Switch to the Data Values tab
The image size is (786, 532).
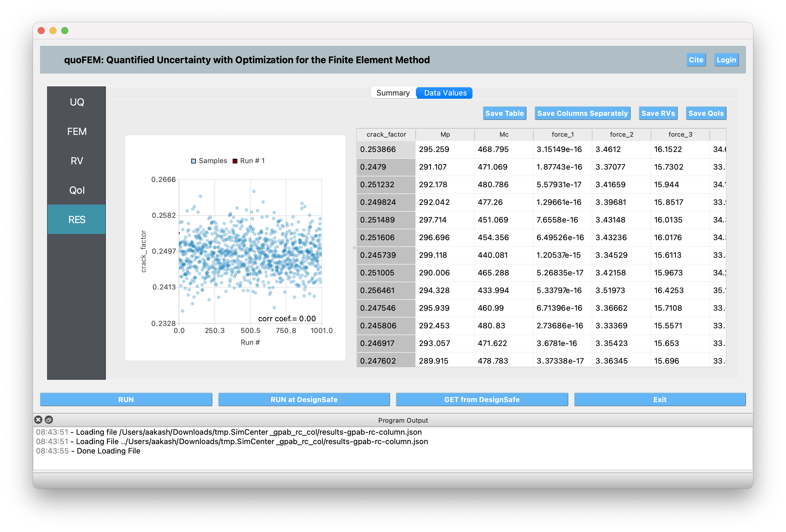point(445,93)
